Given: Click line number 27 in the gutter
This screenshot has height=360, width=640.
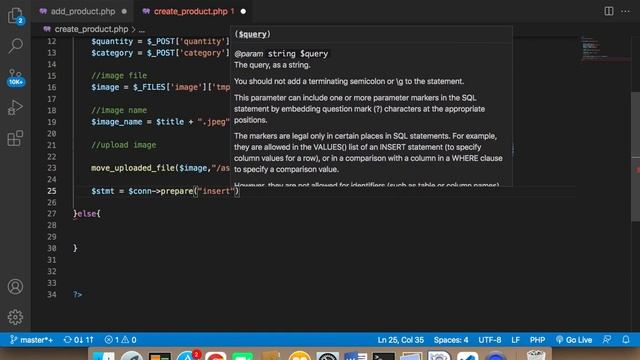Looking at the screenshot, I should coord(52,214).
